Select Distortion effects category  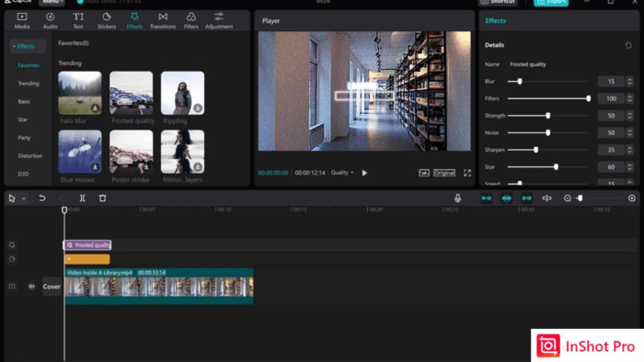point(29,156)
